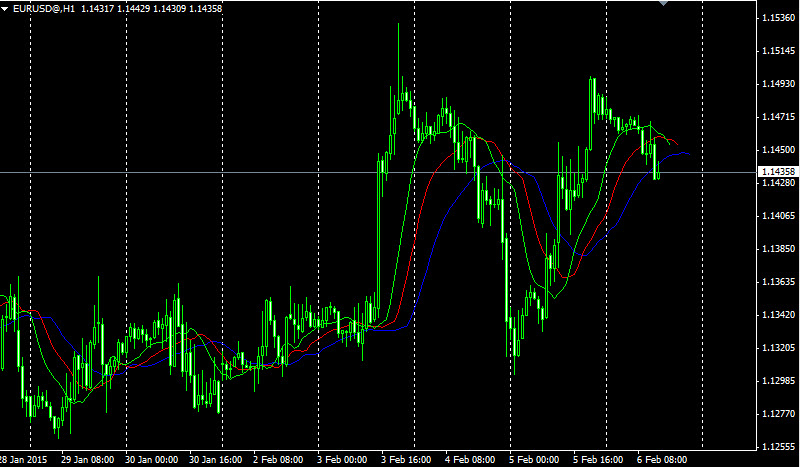Click the 1.14065 price scale label
Image resolution: width=801 pixels, height=467 pixels.
(x=779, y=216)
